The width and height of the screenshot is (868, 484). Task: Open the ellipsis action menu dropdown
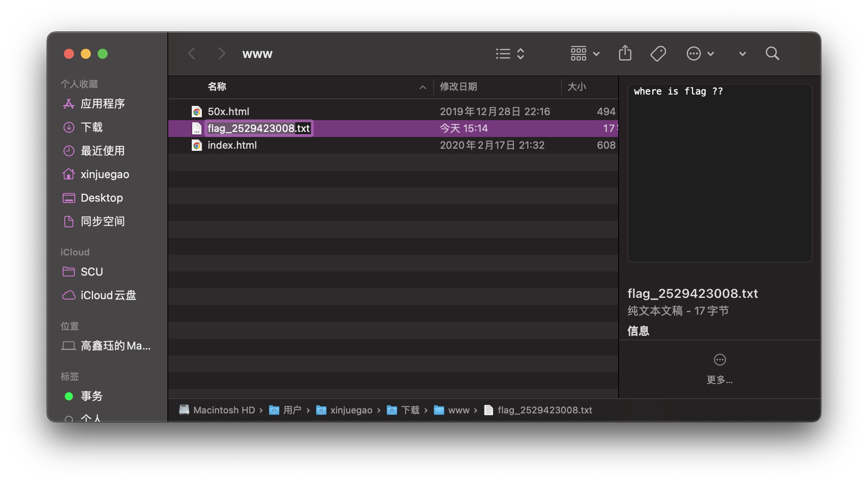point(700,53)
